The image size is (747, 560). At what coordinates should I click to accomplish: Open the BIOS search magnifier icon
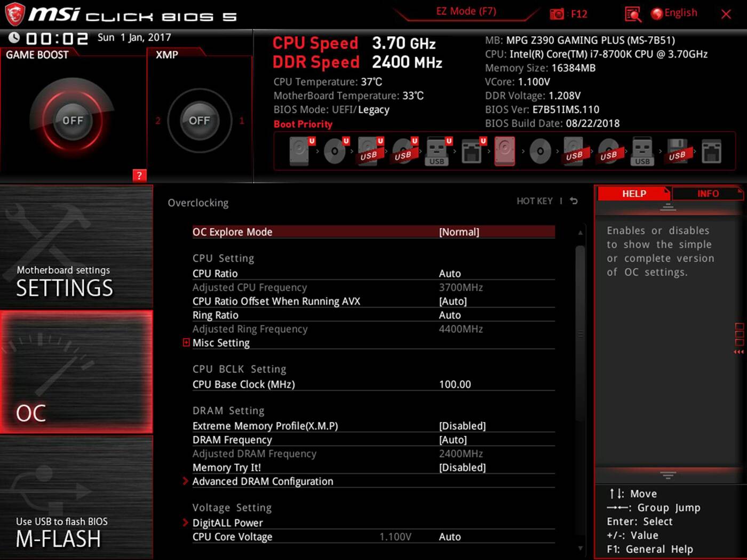tap(632, 14)
